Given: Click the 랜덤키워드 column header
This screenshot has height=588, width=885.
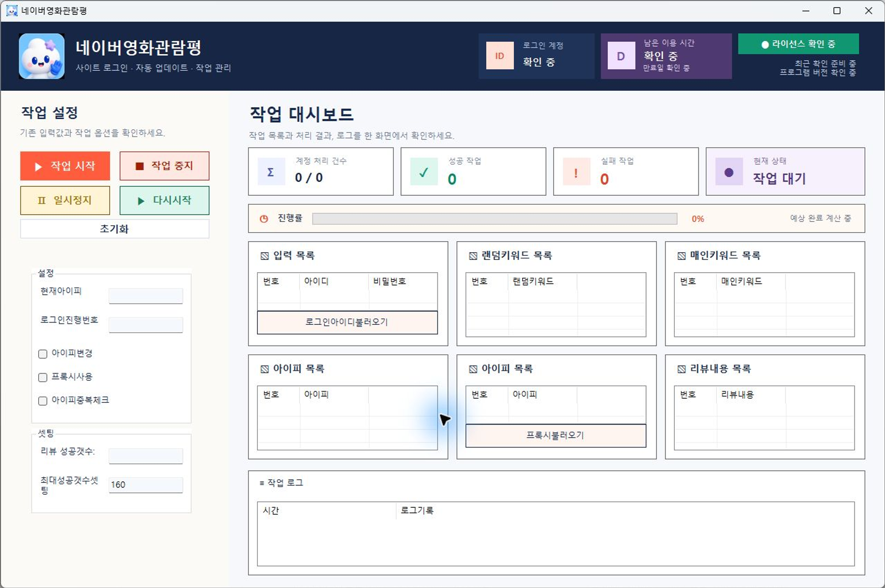Looking at the screenshot, I should pyautogui.click(x=543, y=282).
